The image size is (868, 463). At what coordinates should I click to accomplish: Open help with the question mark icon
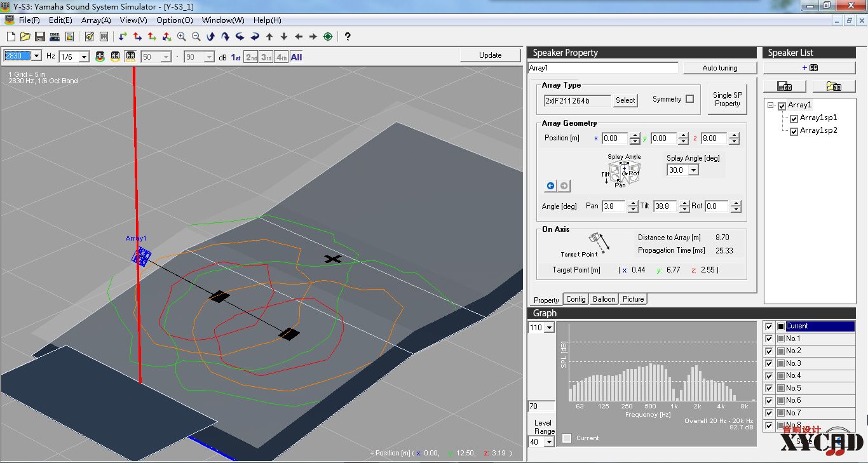pos(348,37)
